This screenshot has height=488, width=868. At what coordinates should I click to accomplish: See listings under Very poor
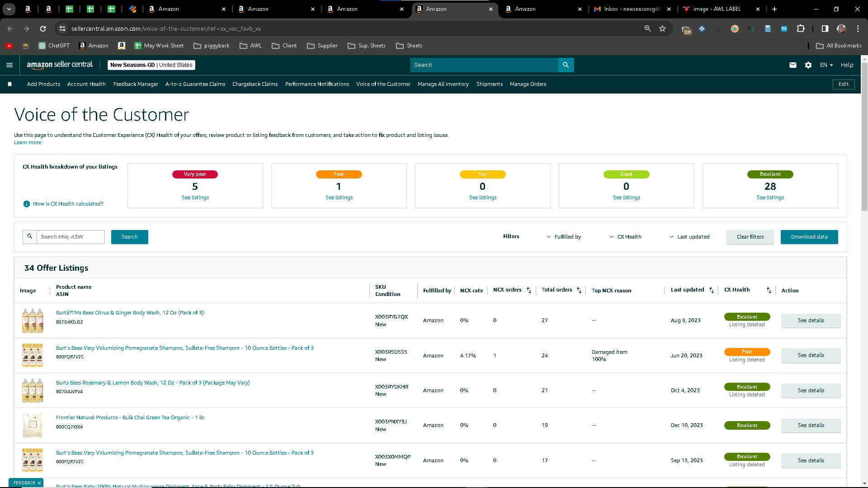click(195, 197)
